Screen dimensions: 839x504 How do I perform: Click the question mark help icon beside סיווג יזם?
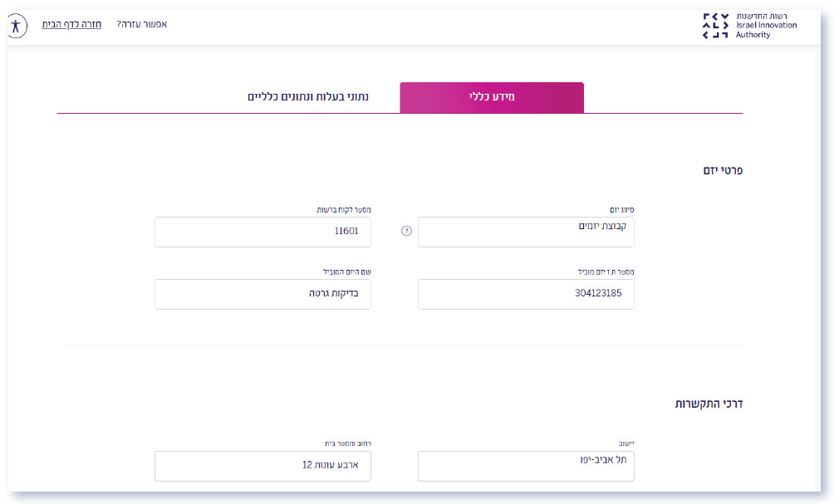pos(406,232)
